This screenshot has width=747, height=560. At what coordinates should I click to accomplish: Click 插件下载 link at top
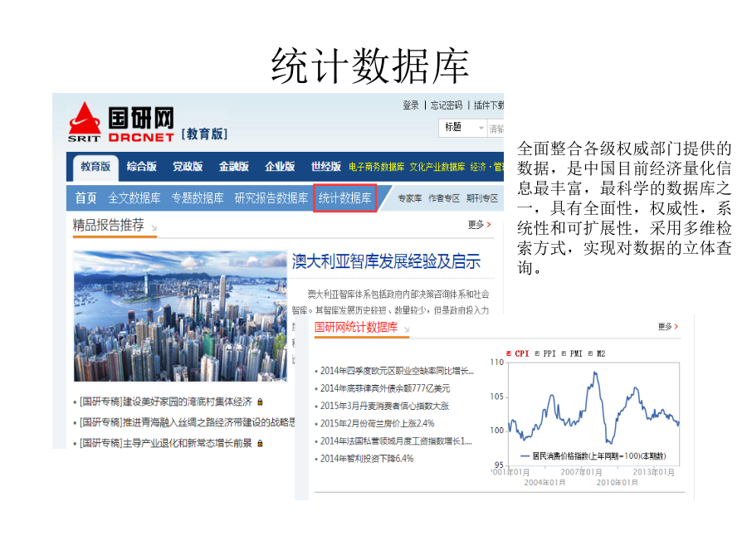(489, 105)
